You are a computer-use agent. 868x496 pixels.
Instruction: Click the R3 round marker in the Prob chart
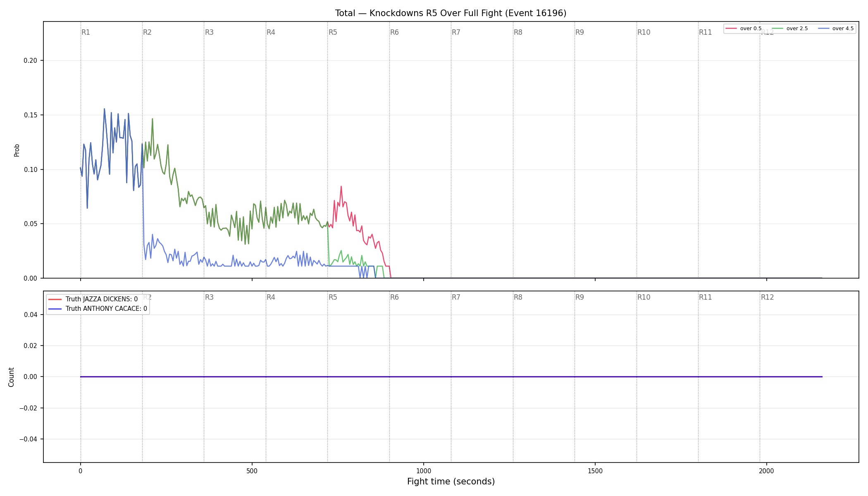pyautogui.click(x=209, y=32)
